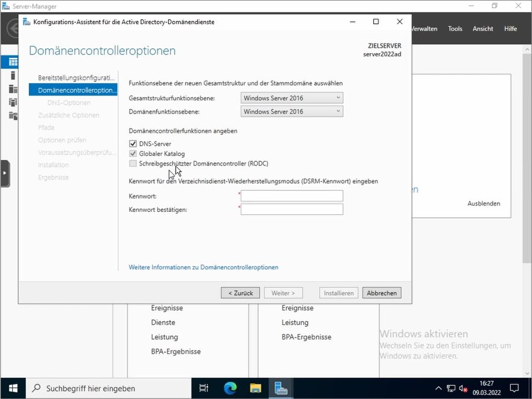Maximize the configuration wizard window
The image size is (532, 399).
376,22
